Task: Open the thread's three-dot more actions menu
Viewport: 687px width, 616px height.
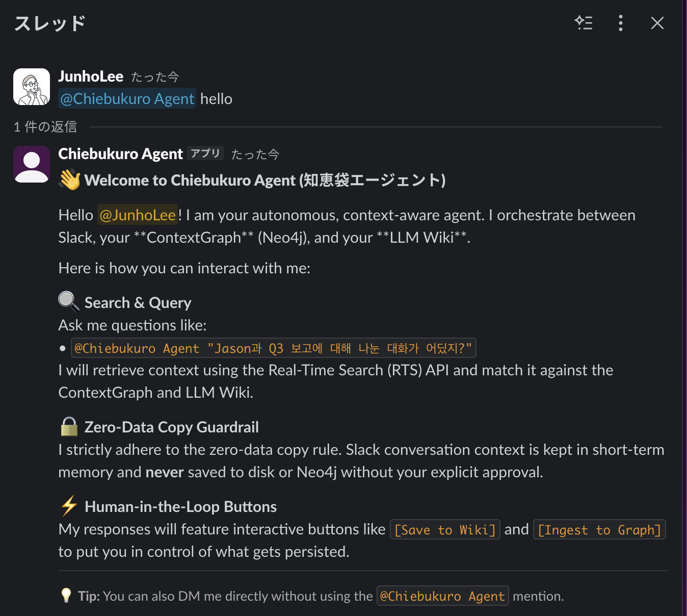Action: [x=620, y=23]
